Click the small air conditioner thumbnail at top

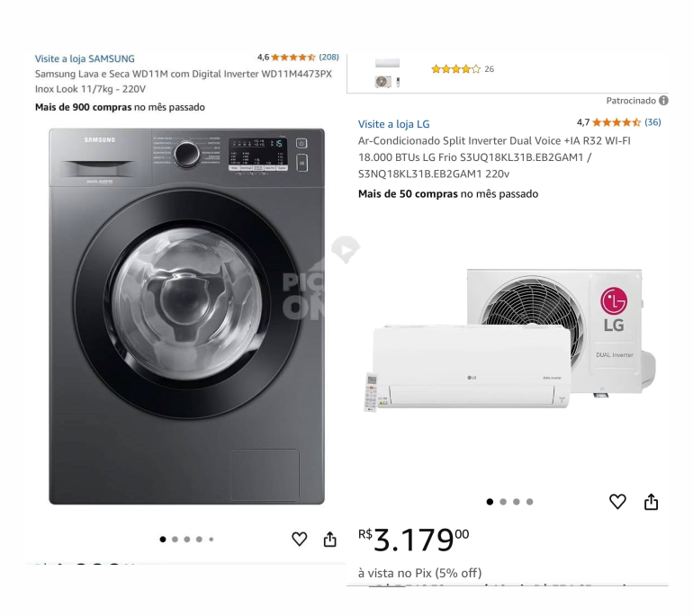tap(388, 73)
